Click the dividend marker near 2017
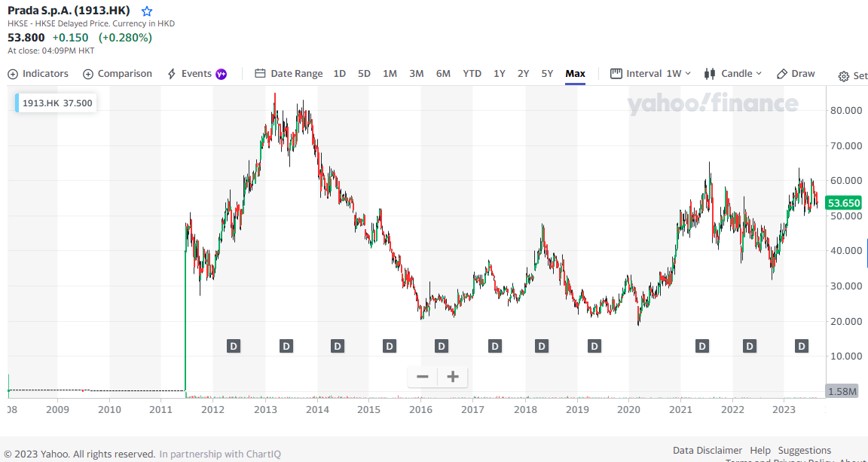 495,346
